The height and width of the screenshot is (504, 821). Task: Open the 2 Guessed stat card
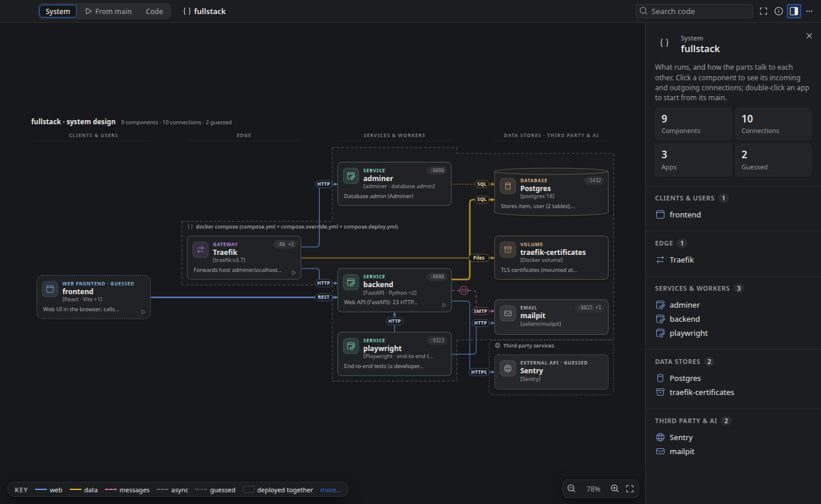coord(773,160)
